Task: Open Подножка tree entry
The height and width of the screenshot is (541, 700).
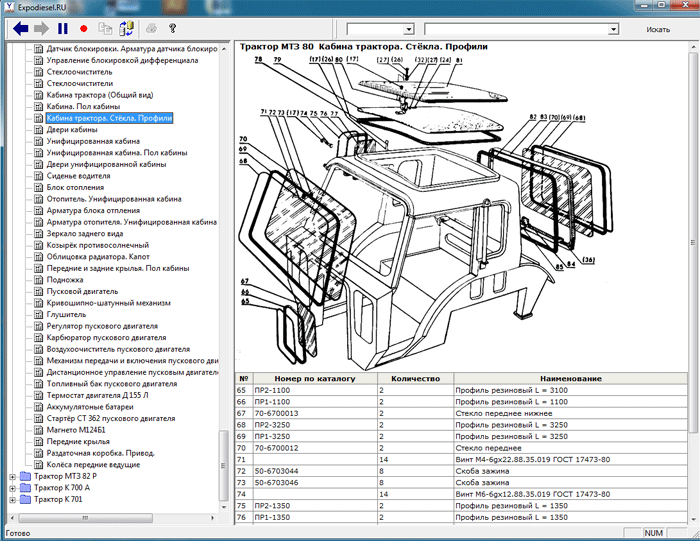Action: (x=65, y=280)
